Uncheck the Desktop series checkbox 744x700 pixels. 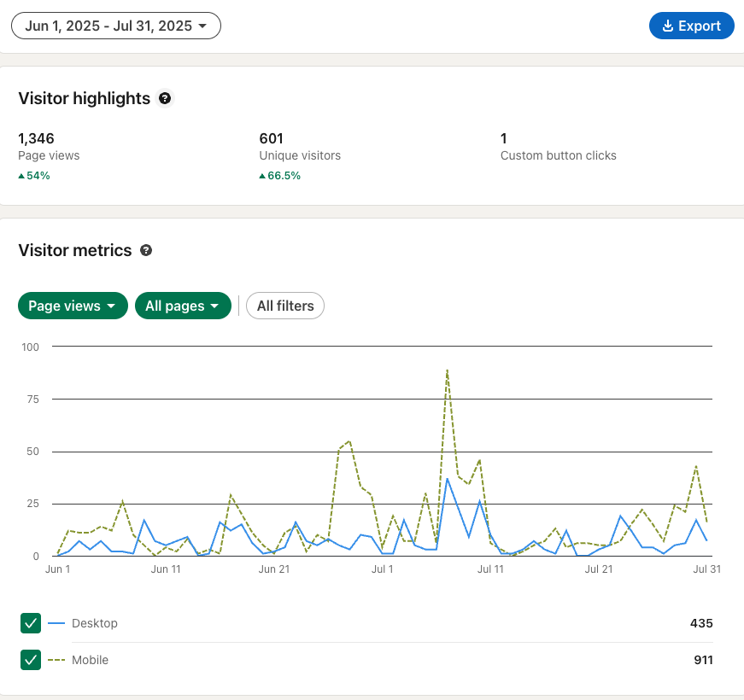tap(31, 624)
